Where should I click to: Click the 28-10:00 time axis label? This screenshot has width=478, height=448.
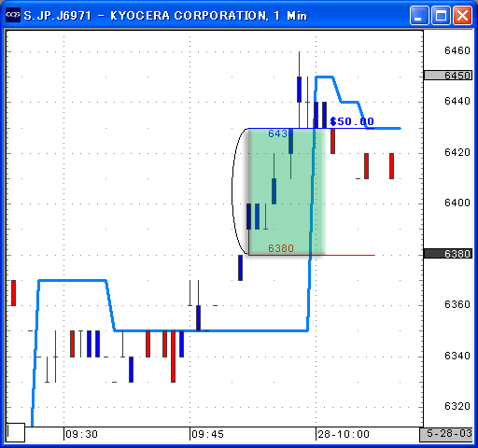coord(344,434)
